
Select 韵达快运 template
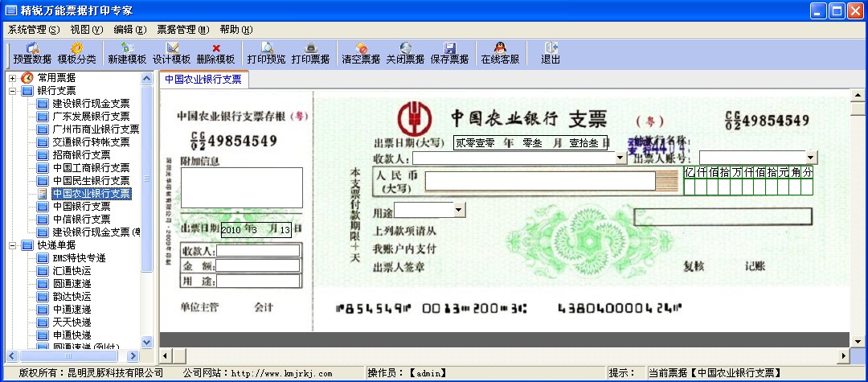(72, 296)
